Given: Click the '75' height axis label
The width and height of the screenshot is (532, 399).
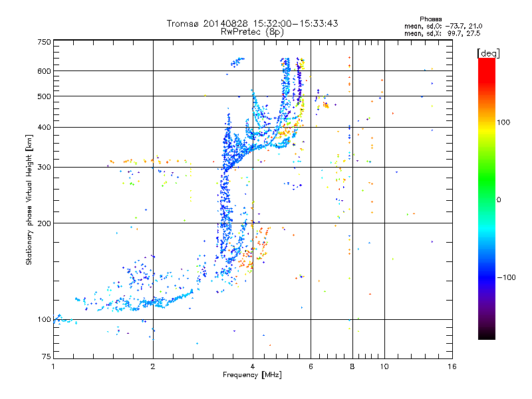Looking at the screenshot, I should [x=47, y=356].
